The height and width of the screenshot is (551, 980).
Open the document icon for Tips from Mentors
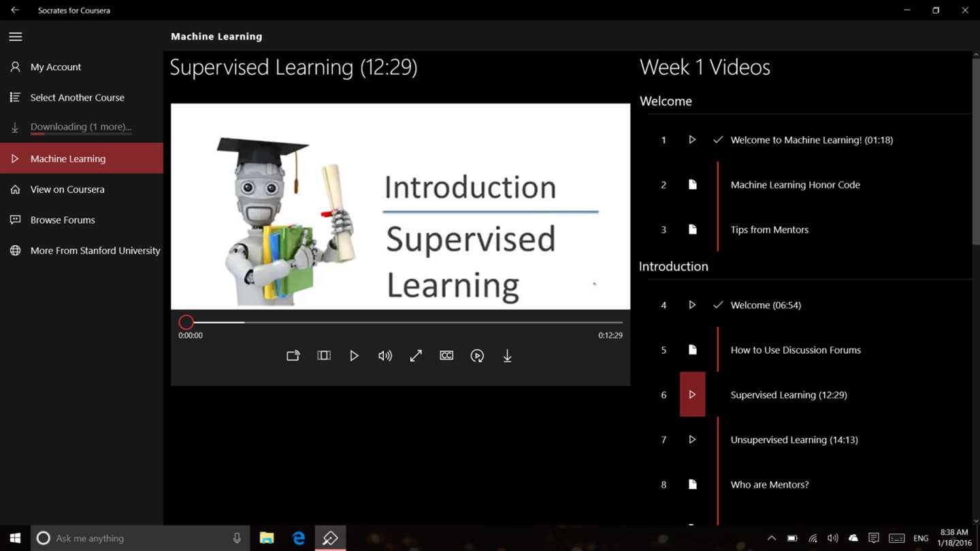click(x=692, y=229)
